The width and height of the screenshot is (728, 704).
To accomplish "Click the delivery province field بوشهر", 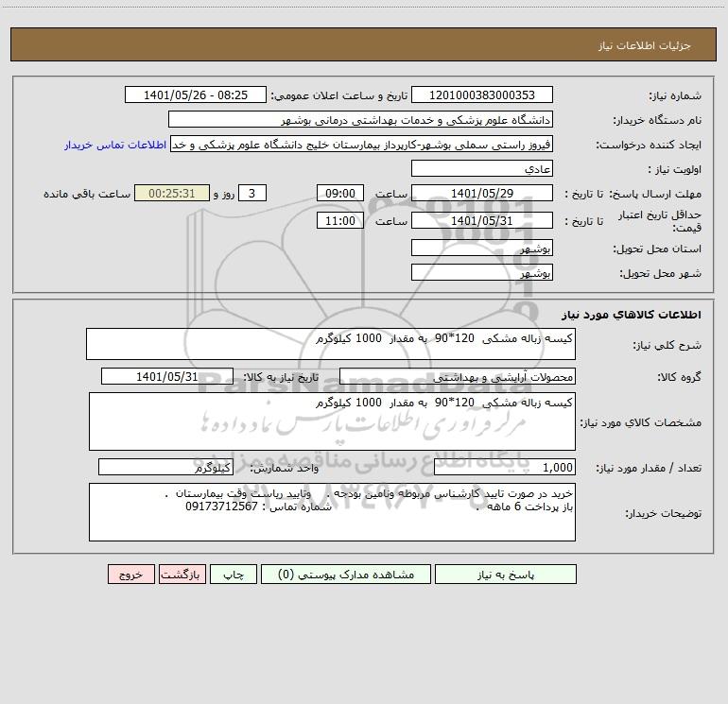I will tap(482, 248).
